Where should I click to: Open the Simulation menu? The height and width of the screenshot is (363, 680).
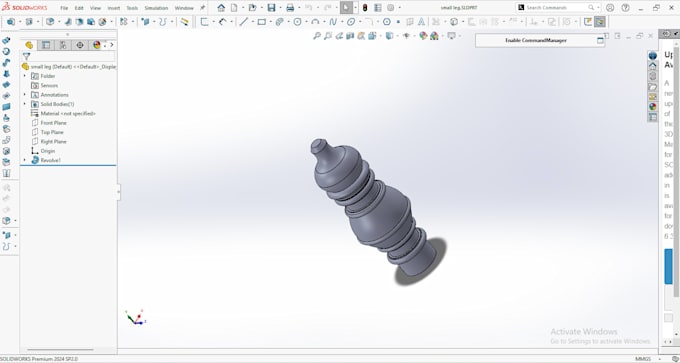pos(156,8)
